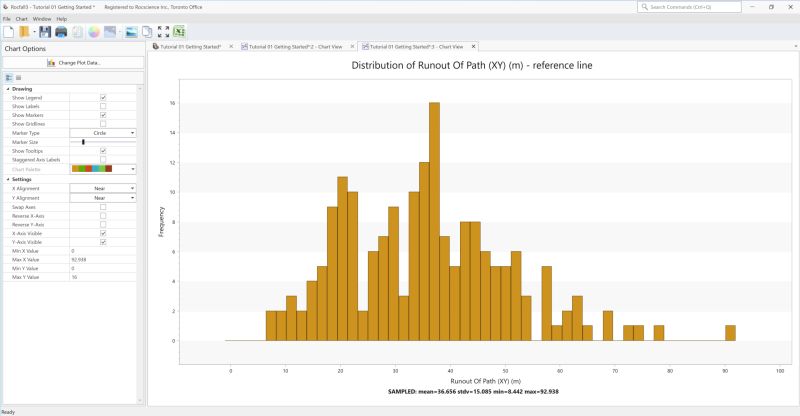Open the Help menu
800x416 pixels.
[x=62, y=19]
